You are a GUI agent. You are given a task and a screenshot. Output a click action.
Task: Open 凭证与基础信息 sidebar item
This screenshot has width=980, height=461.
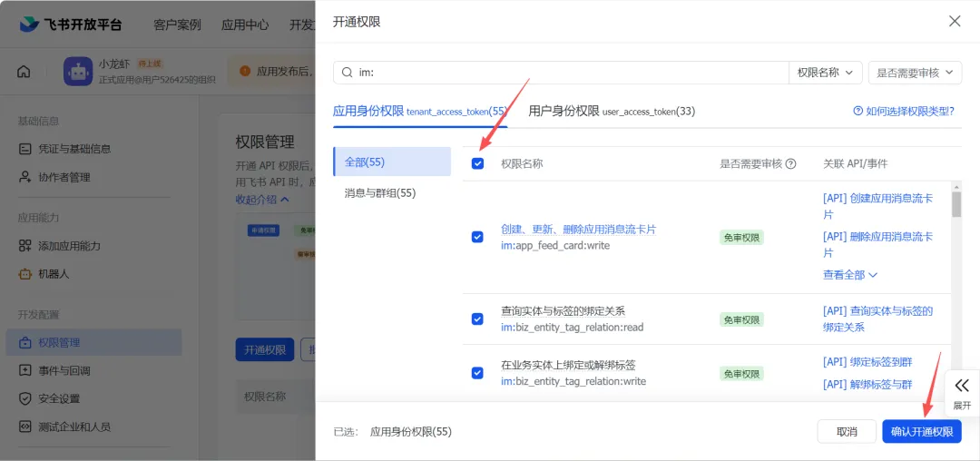point(93,149)
